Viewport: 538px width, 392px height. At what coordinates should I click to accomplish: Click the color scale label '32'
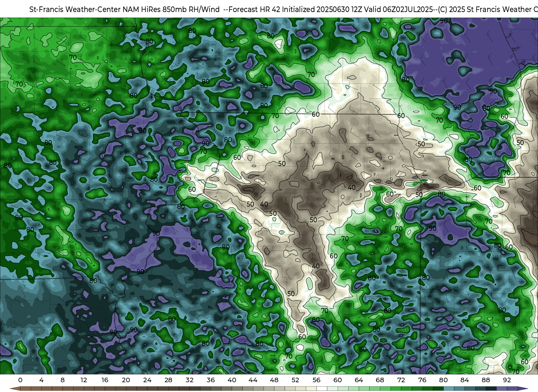coord(189,380)
